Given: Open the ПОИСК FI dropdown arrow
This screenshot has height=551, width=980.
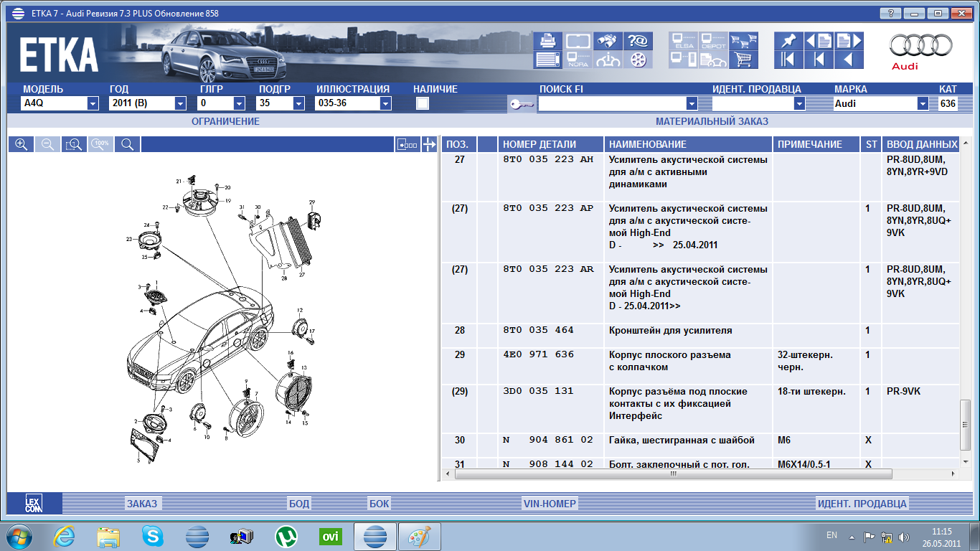Looking at the screenshot, I should coord(692,103).
